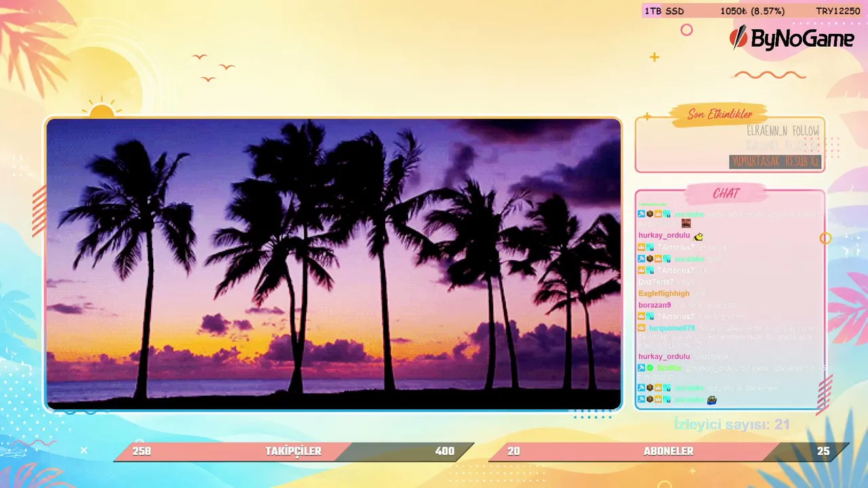This screenshot has height=488, width=868.
Task: Open chat user turquoise078
Action: point(672,328)
